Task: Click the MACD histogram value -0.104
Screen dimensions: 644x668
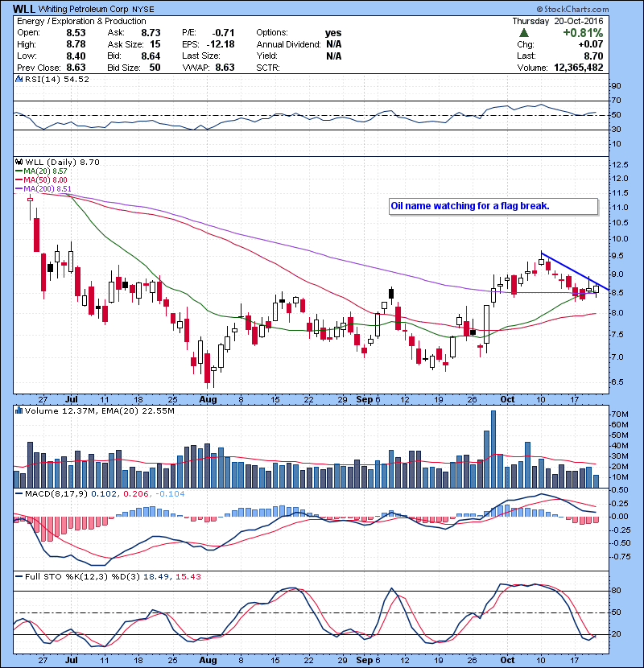Action: click(x=170, y=494)
